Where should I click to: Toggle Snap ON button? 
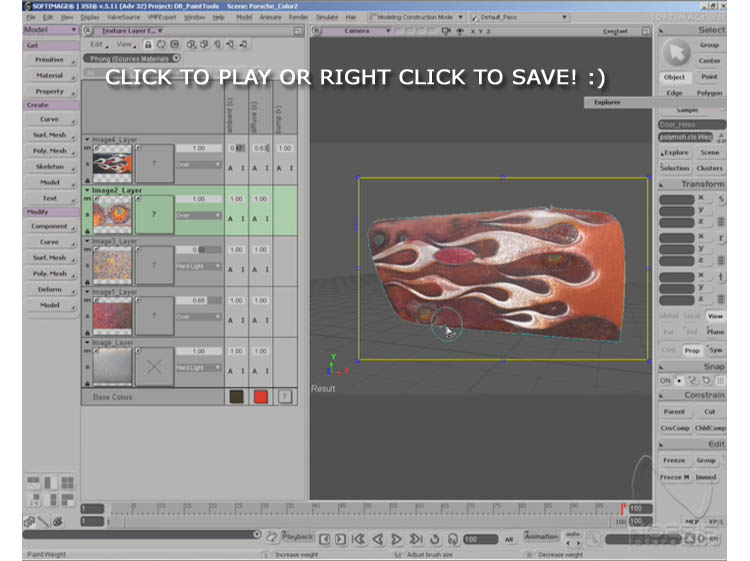pyautogui.click(x=667, y=380)
